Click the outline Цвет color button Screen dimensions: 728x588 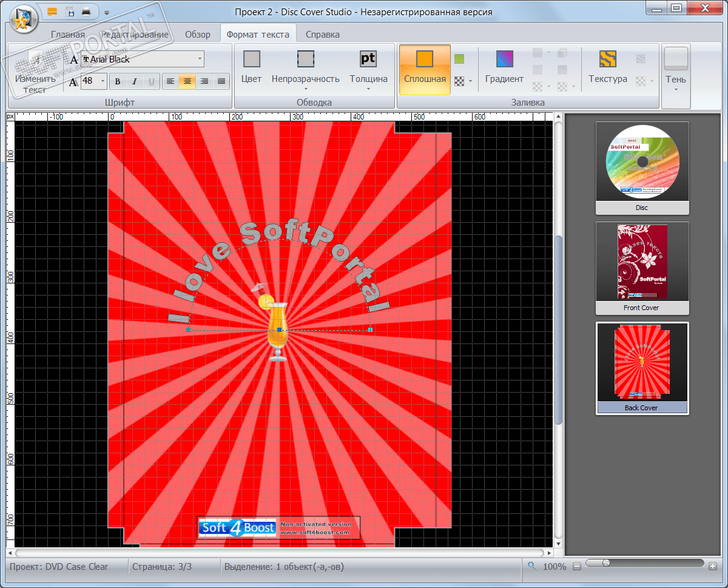[x=251, y=67]
